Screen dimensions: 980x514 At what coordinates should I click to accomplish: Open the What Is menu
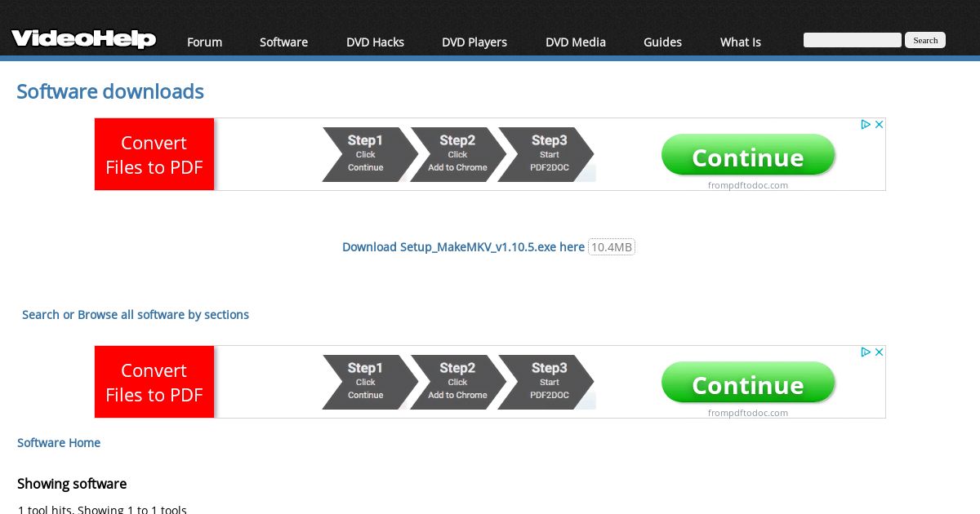click(x=741, y=42)
